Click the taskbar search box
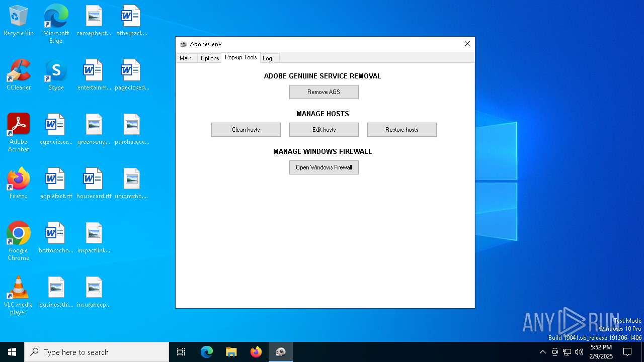Viewport: 644px width, 362px height. pyautogui.click(x=97, y=352)
